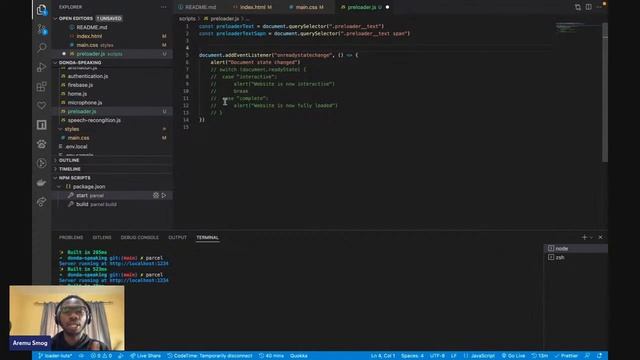Click UTF-8 encoding in status bar
Image resolution: width=640 pixels, height=360 pixels.
click(x=437, y=356)
